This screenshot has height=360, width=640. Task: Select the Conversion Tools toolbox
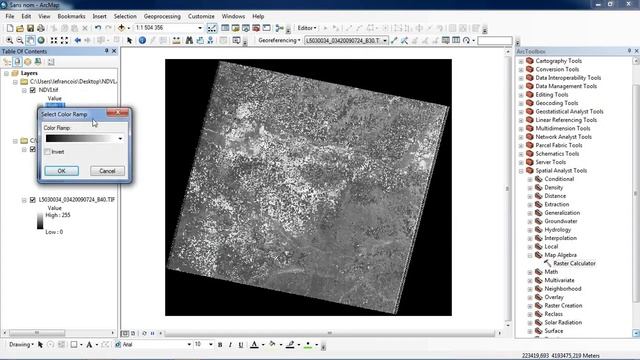pos(557,69)
